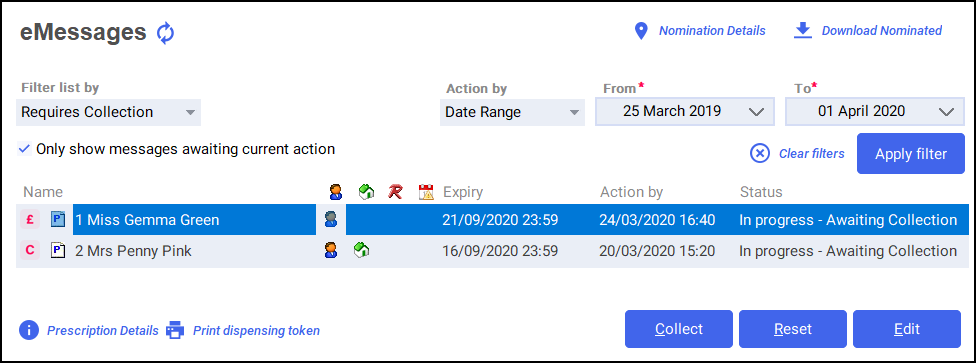The image size is (976, 363).
Task: Sort by the patient person column icon
Action: pyautogui.click(x=336, y=192)
